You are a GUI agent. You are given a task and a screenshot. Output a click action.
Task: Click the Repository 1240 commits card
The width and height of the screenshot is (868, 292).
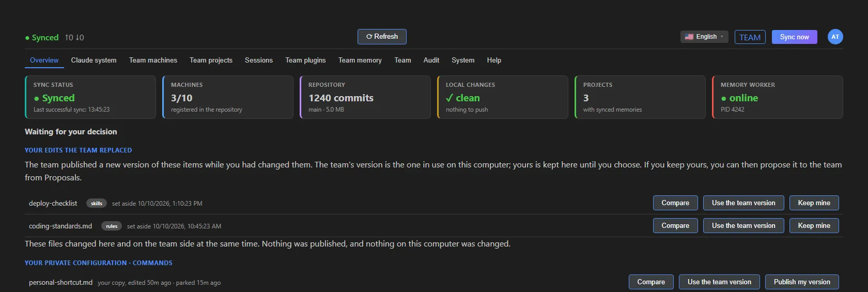tap(365, 97)
